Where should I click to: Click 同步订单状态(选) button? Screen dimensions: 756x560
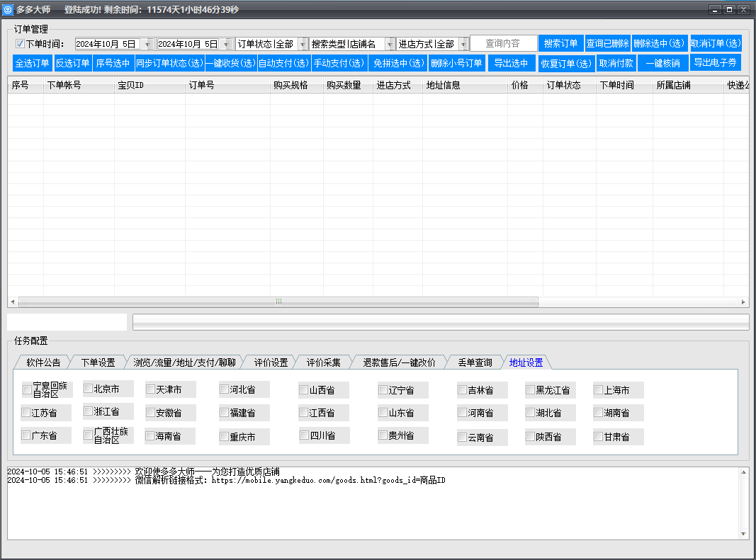tap(169, 63)
